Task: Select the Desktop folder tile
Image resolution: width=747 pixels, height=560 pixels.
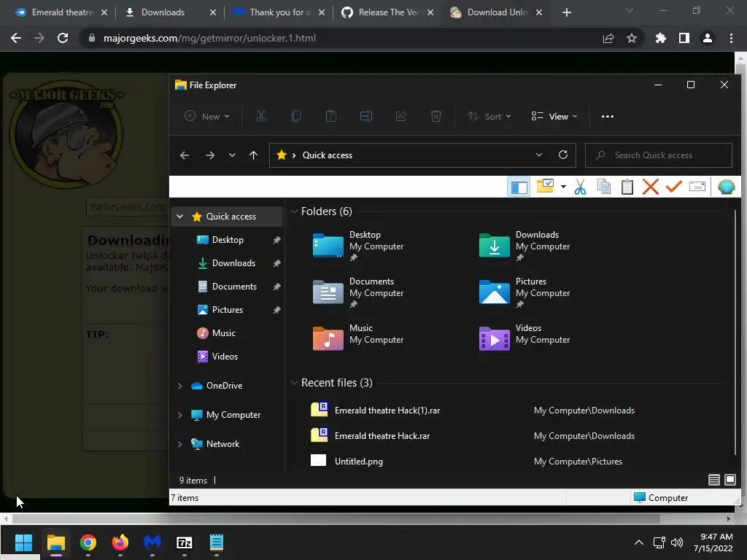Action: point(358,246)
